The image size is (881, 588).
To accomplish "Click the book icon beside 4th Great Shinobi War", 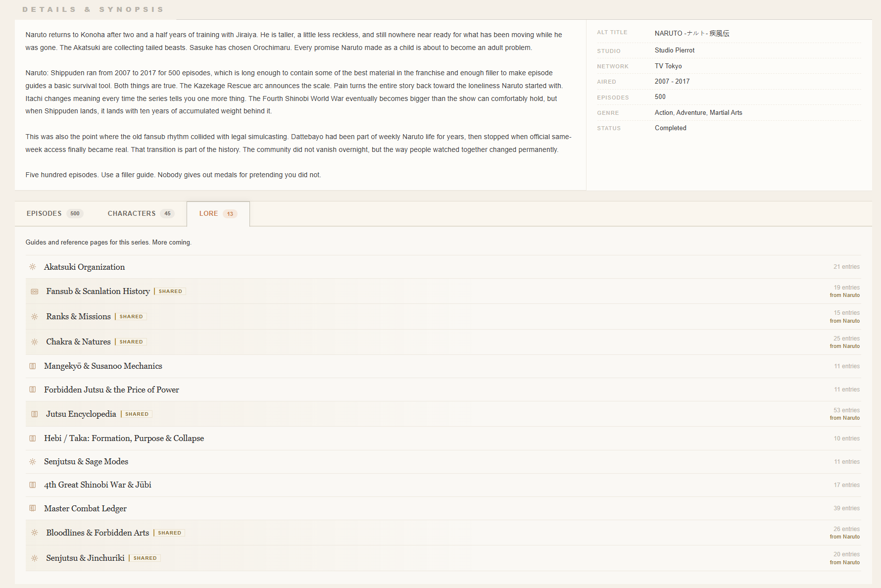I will [33, 485].
